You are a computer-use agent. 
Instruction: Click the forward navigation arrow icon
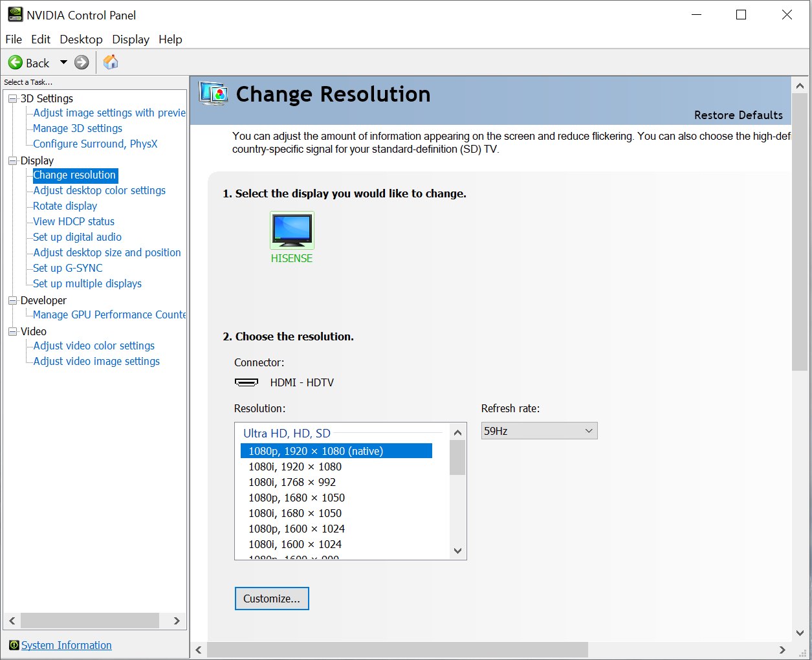coord(82,62)
